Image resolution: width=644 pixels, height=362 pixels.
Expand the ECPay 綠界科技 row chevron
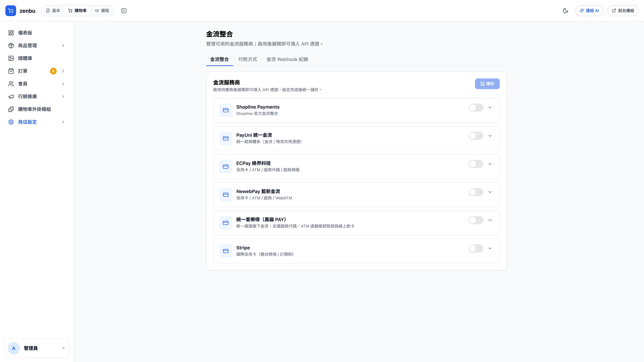(x=490, y=164)
